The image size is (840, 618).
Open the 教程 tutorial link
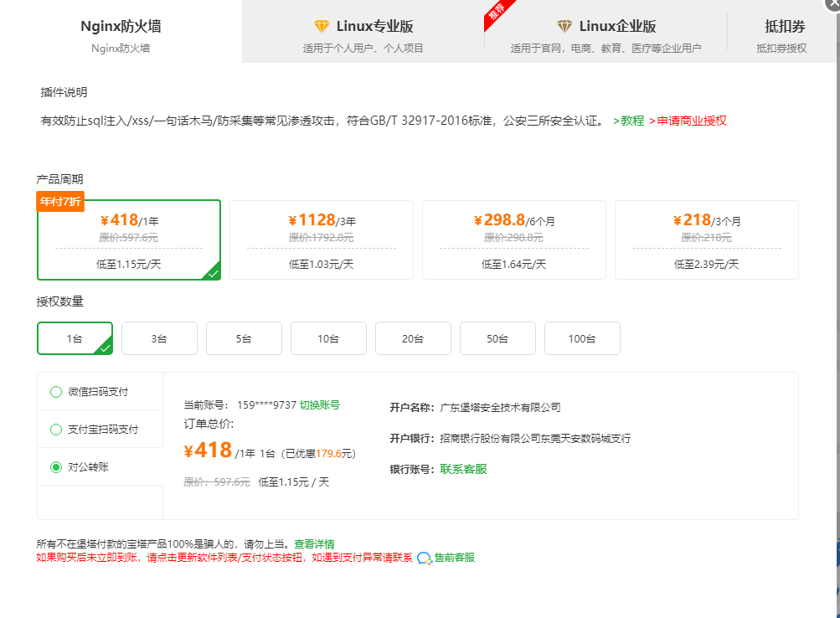click(629, 121)
